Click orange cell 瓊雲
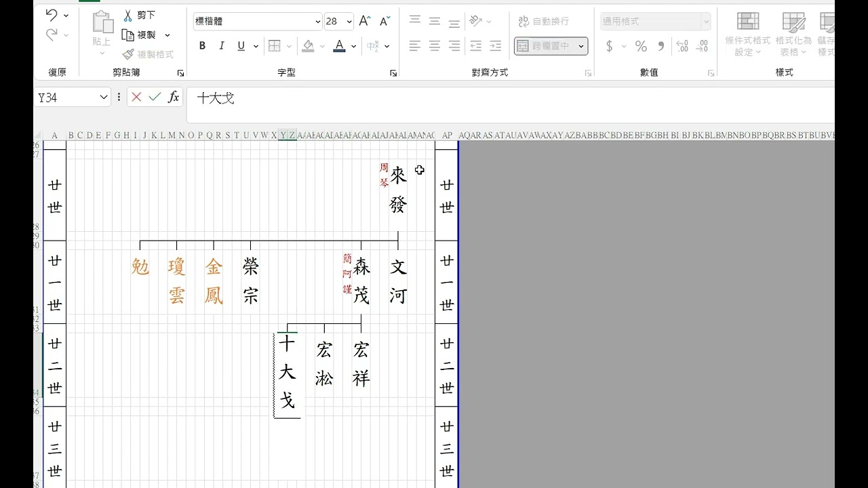The width and height of the screenshot is (868, 488). pos(176,281)
